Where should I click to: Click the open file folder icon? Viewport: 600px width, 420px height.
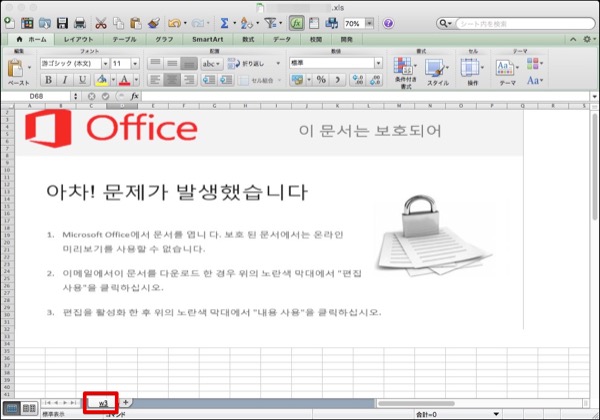[x=44, y=23]
